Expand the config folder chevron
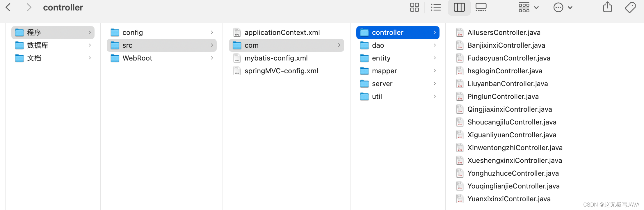 click(x=212, y=32)
